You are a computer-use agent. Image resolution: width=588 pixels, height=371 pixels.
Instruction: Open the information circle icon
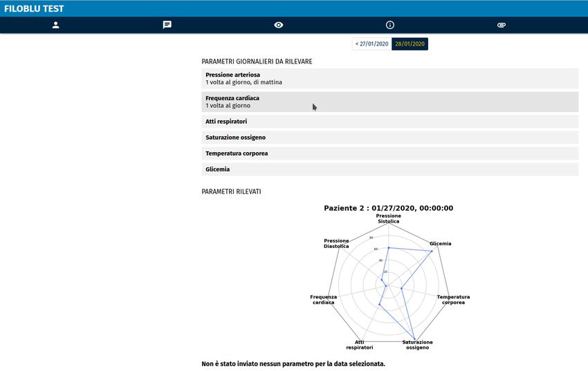[x=390, y=25]
